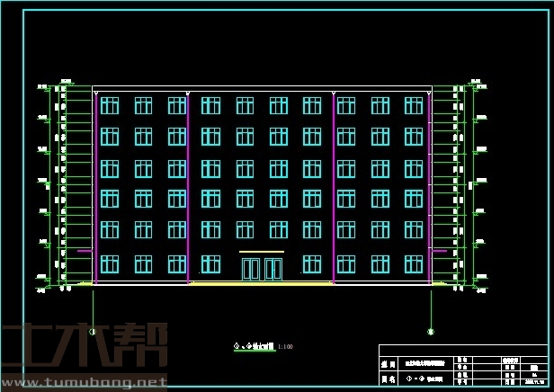Viewport: 554px width, 392px height.
Task: Click the tumubang.net watermark URL
Action: pos(84,384)
